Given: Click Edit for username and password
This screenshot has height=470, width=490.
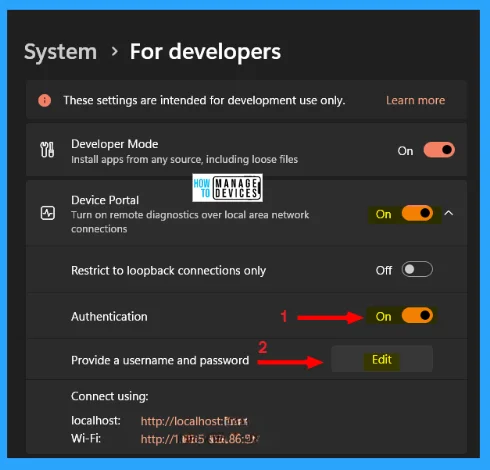Looking at the screenshot, I should pyautogui.click(x=382, y=359).
